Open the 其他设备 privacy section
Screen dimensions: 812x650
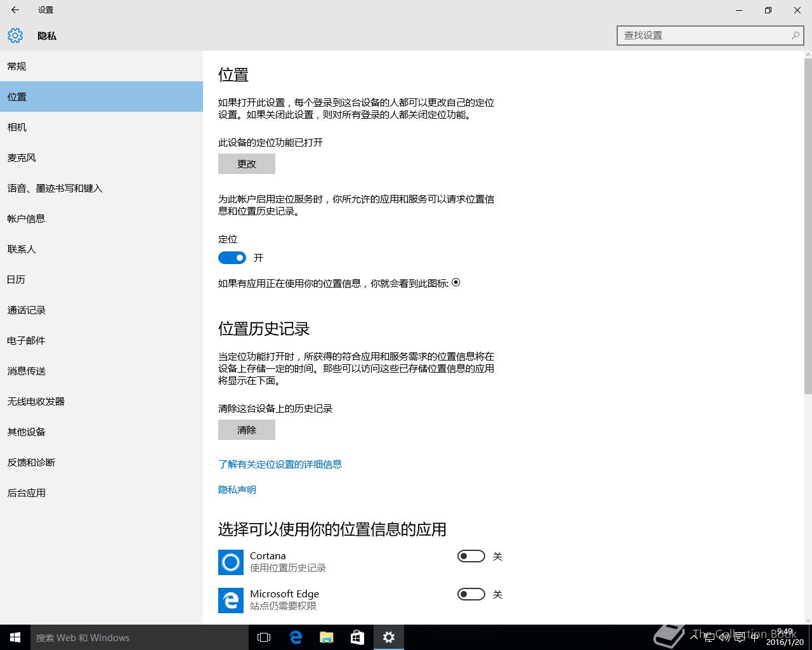pos(101,432)
